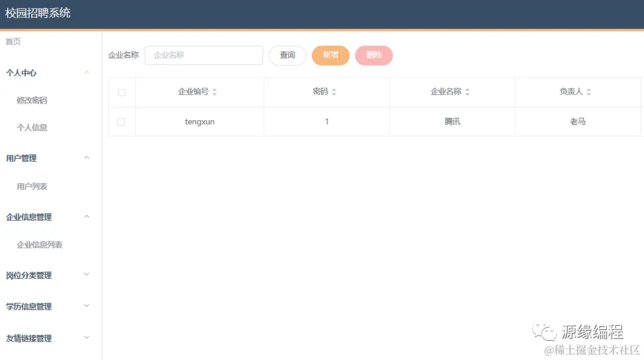644x360 pixels.
Task: Collapse the 个人中心 menu chevron
Action: point(87,72)
